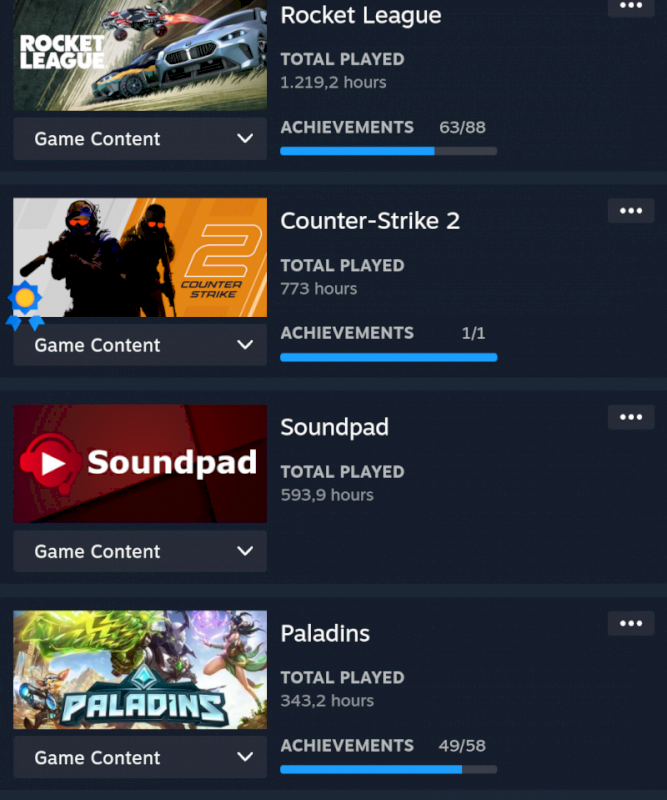Open the Paladins title link
The width and height of the screenshot is (667, 800).
325,634
